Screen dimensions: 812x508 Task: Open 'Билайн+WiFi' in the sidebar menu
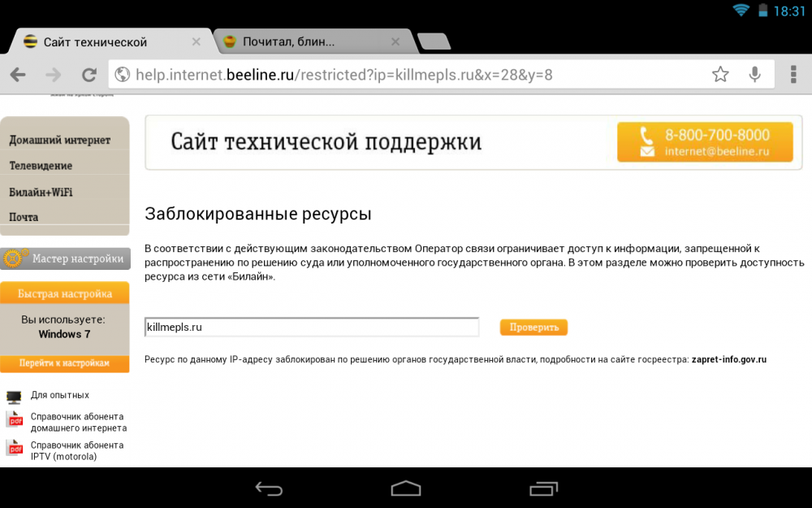[41, 193]
